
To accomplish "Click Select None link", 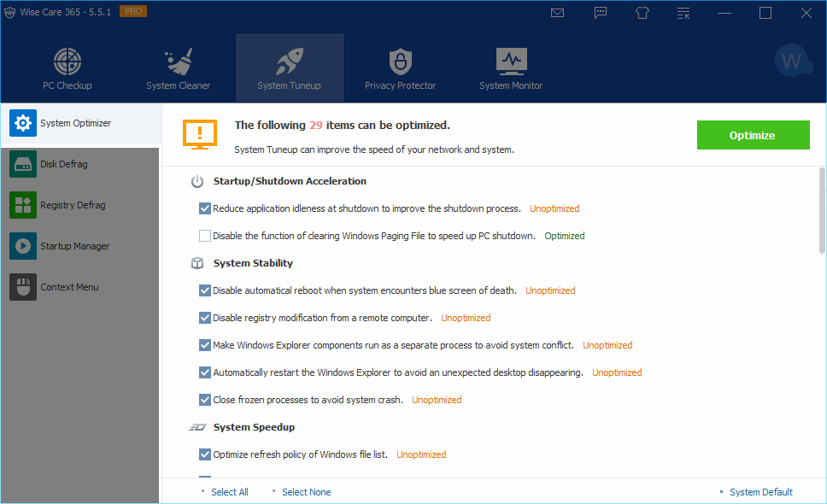I will (307, 492).
